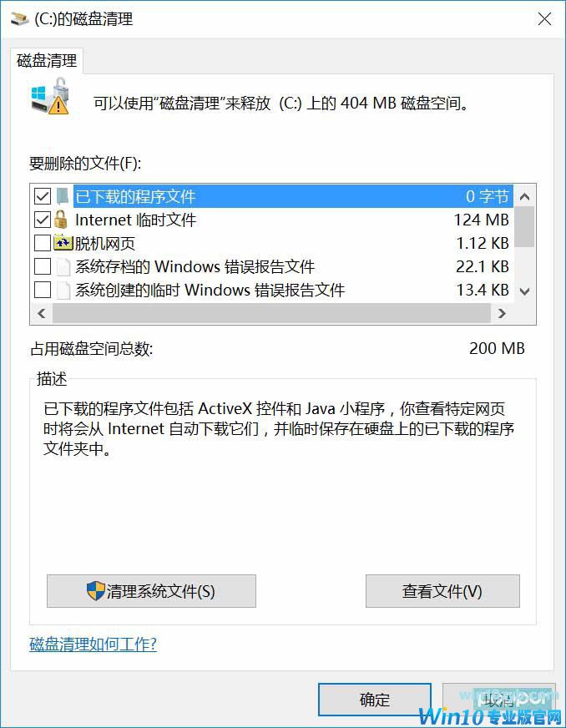Open the 磁盘清理如何工作? help link
This screenshot has height=728, width=566.
coord(93,644)
